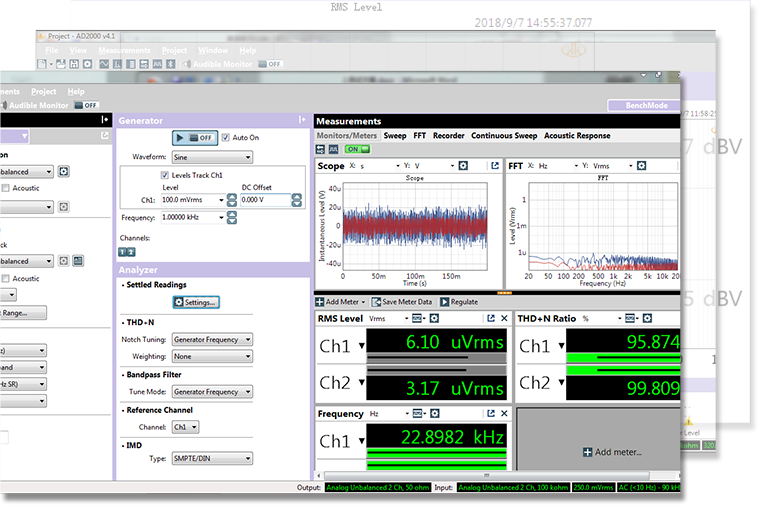Image resolution: width=758 pixels, height=505 pixels.
Task: Open Reference Channel Ch1 dropdown
Action: [x=185, y=427]
